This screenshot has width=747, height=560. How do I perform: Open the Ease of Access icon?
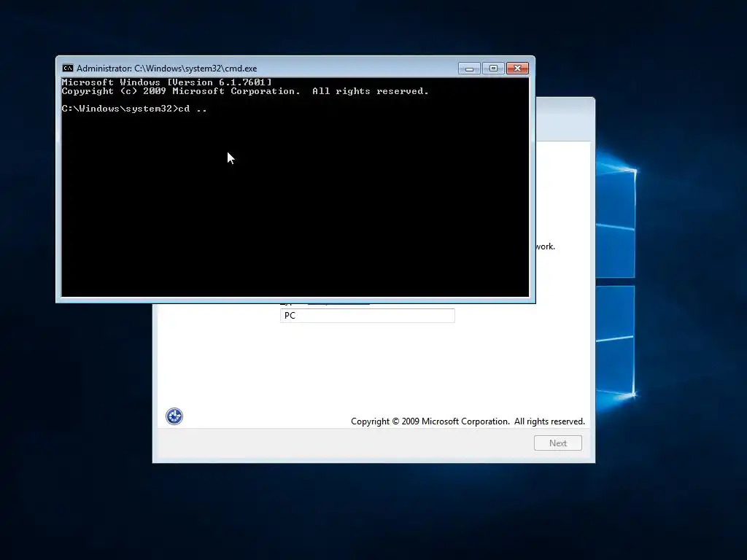174,416
